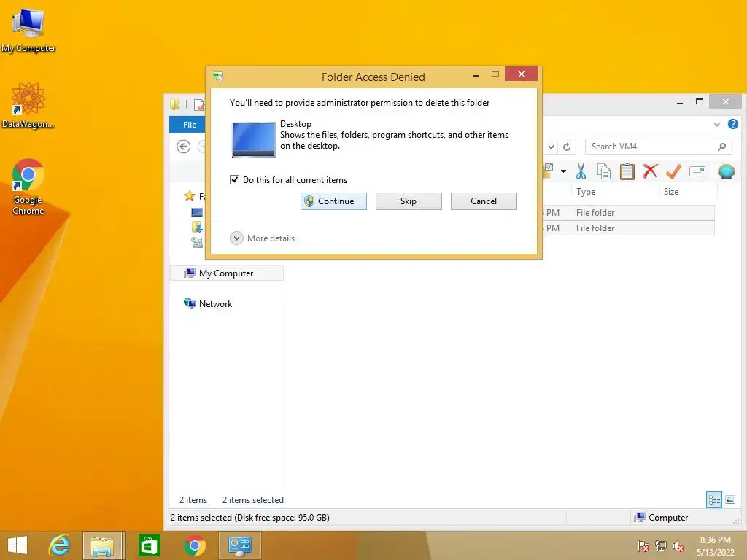Click the orange checkmark Properties icon
The image size is (747, 560).
[673, 171]
